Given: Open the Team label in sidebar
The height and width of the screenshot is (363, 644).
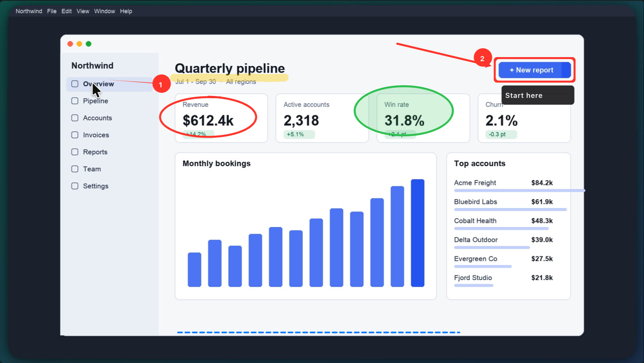Looking at the screenshot, I should 92,169.
